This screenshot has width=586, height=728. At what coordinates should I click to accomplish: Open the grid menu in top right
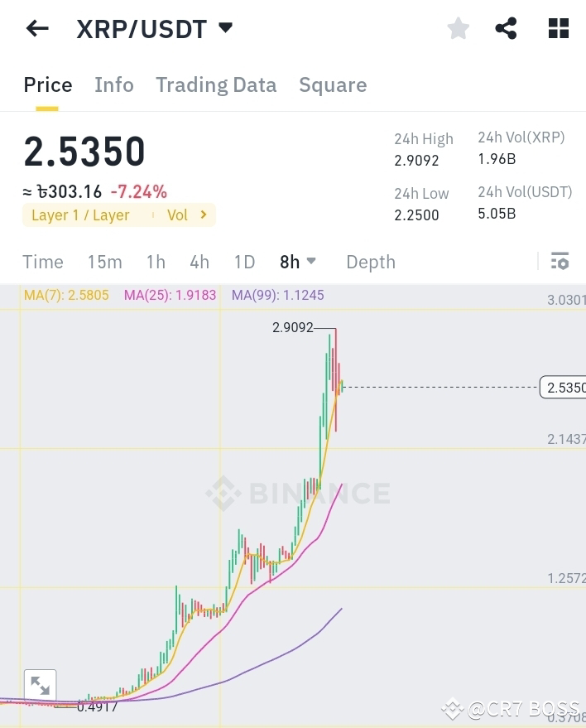click(558, 28)
